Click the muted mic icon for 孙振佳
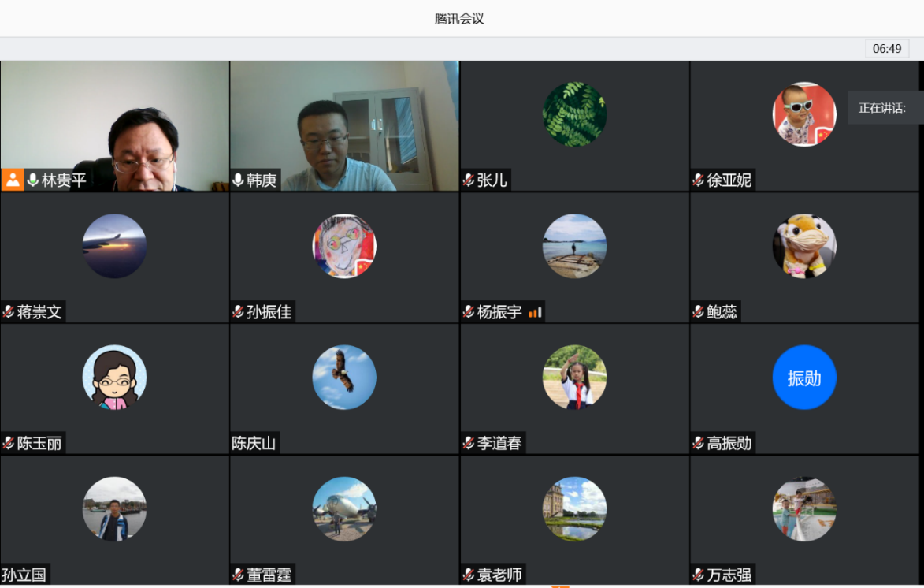 point(238,312)
